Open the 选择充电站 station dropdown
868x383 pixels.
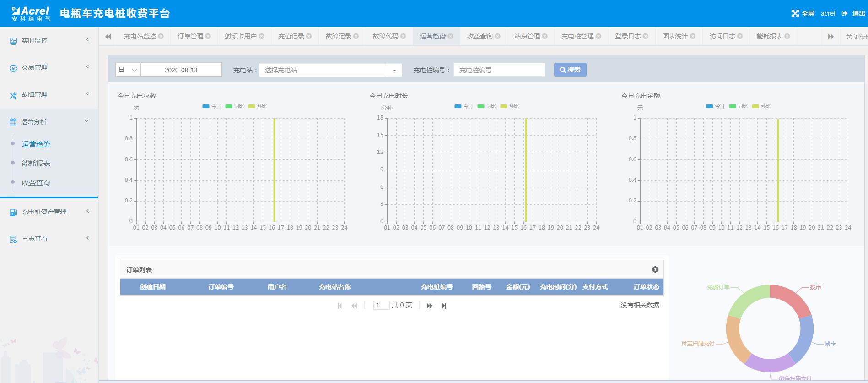tap(394, 70)
